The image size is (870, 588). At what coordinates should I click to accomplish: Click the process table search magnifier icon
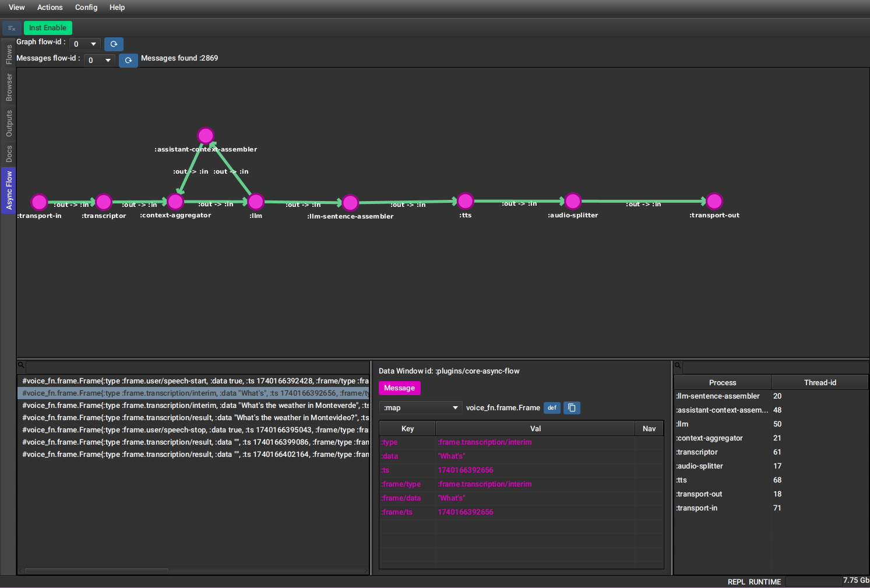pos(678,366)
